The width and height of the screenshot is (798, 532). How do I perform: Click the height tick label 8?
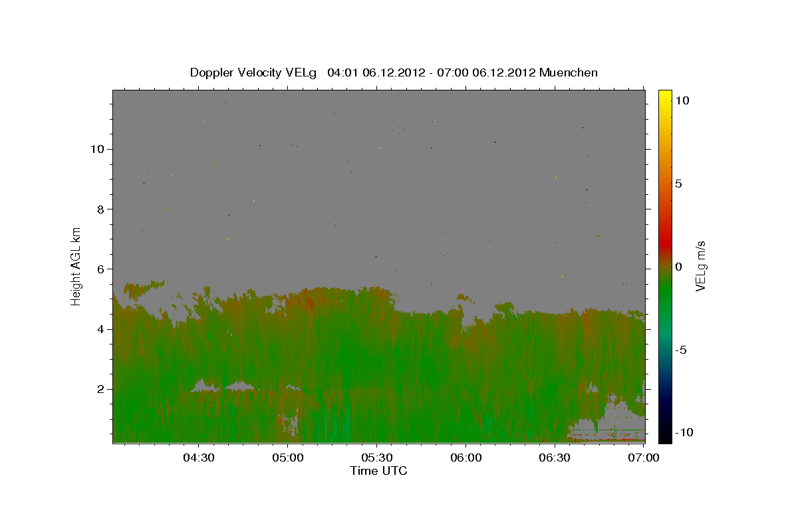tap(99, 209)
